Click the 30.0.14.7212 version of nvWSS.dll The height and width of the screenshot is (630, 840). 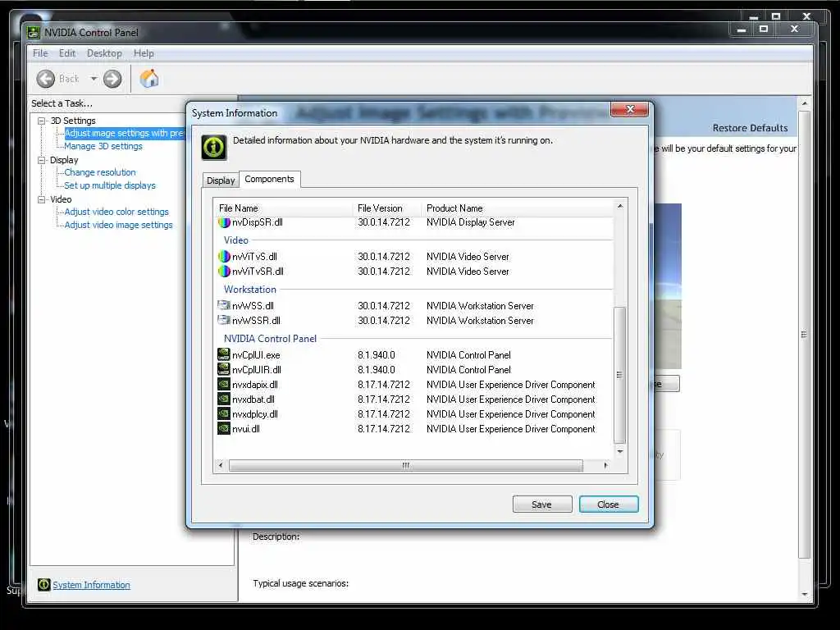pos(384,306)
